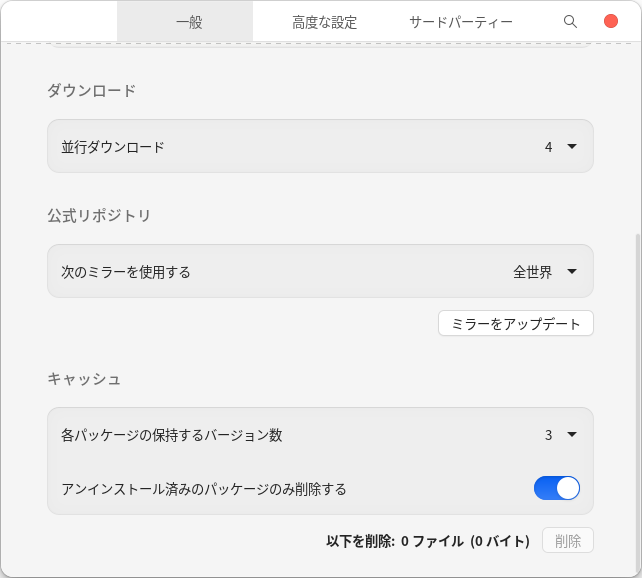Click the ダウンロード section heading
Image resolution: width=642 pixels, height=578 pixels.
(91, 91)
